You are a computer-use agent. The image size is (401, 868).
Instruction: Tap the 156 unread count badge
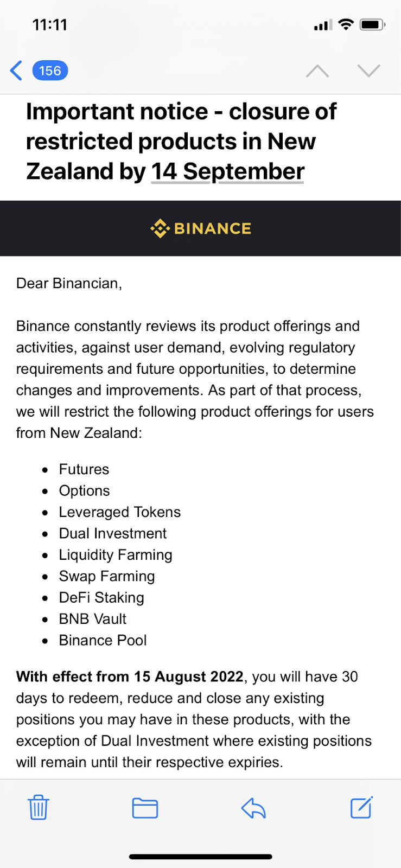pyautogui.click(x=50, y=71)
